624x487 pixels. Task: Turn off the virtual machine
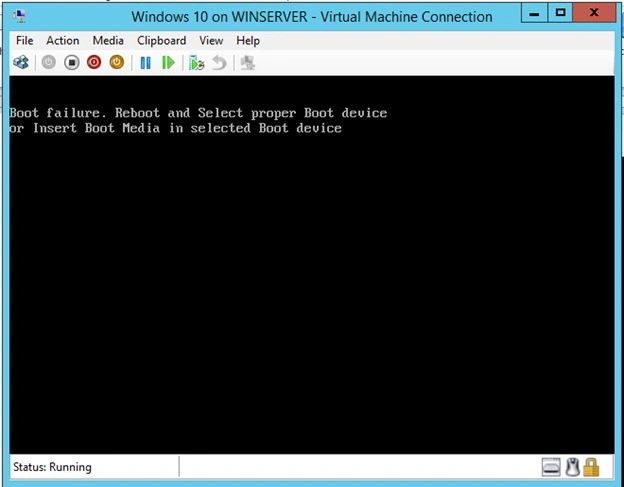click(72, 62)
